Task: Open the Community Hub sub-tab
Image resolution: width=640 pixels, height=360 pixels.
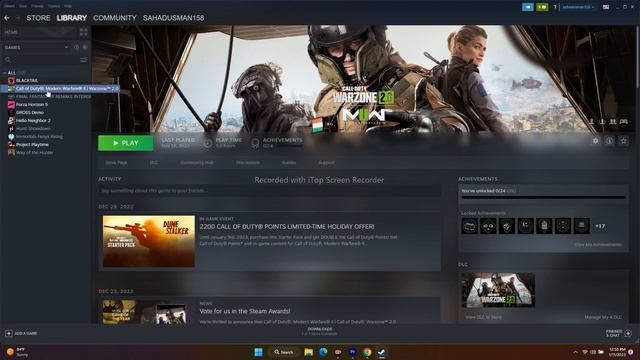Action: click(197, 162)
